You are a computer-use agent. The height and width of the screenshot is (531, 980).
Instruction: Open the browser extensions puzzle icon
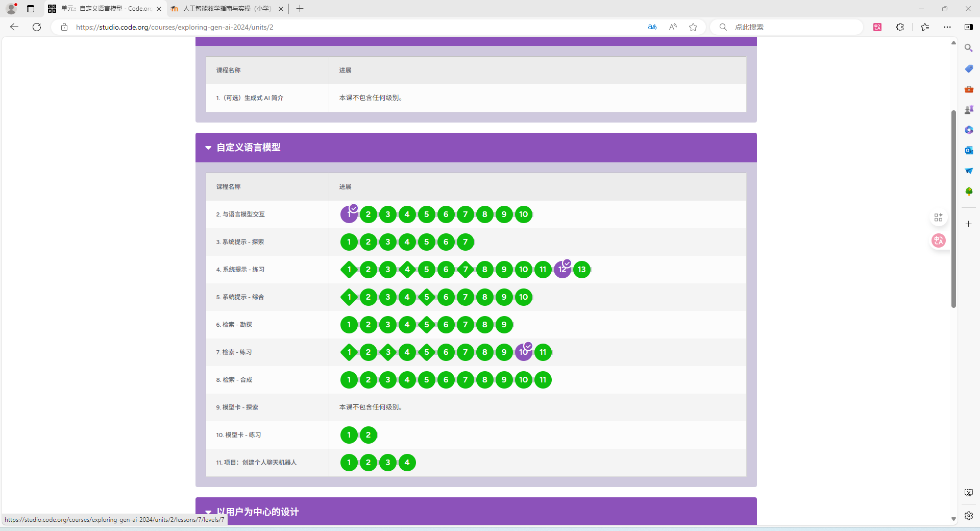[900, 27]
